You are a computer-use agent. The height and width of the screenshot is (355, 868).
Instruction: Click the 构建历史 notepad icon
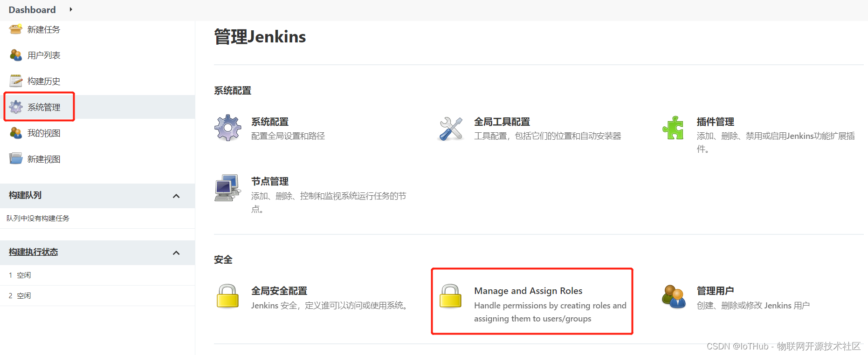tap(16, 81)
